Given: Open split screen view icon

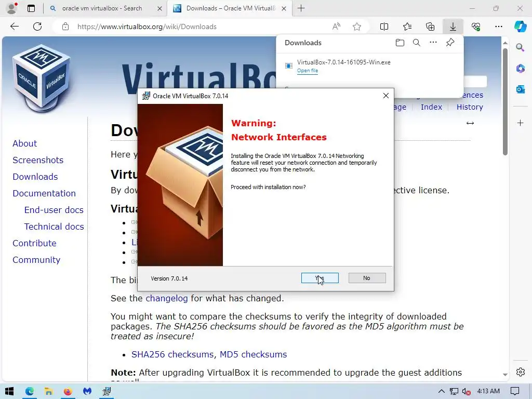Looking at the screenshot, I should click(384, 26).
